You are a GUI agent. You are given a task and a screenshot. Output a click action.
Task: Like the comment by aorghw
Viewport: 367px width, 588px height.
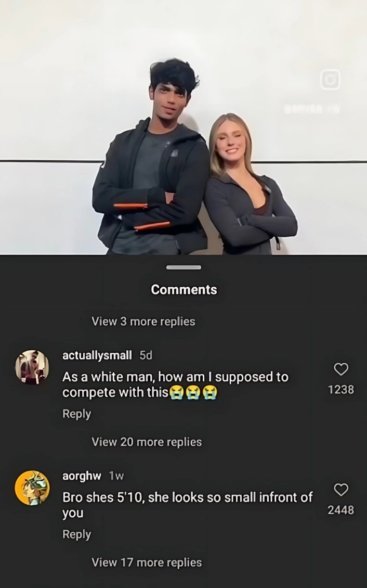pyautogui.click(x=341, y=490)
